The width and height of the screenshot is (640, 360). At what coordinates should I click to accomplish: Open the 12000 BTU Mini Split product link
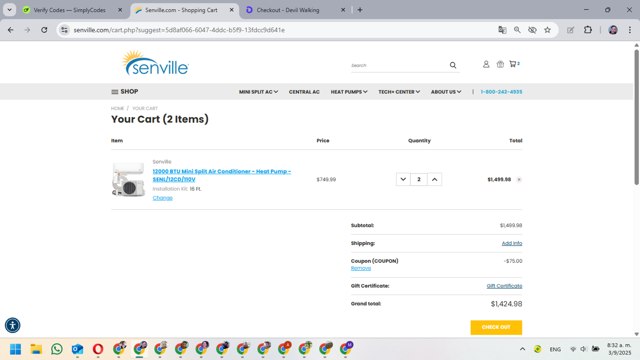(222, 175)
